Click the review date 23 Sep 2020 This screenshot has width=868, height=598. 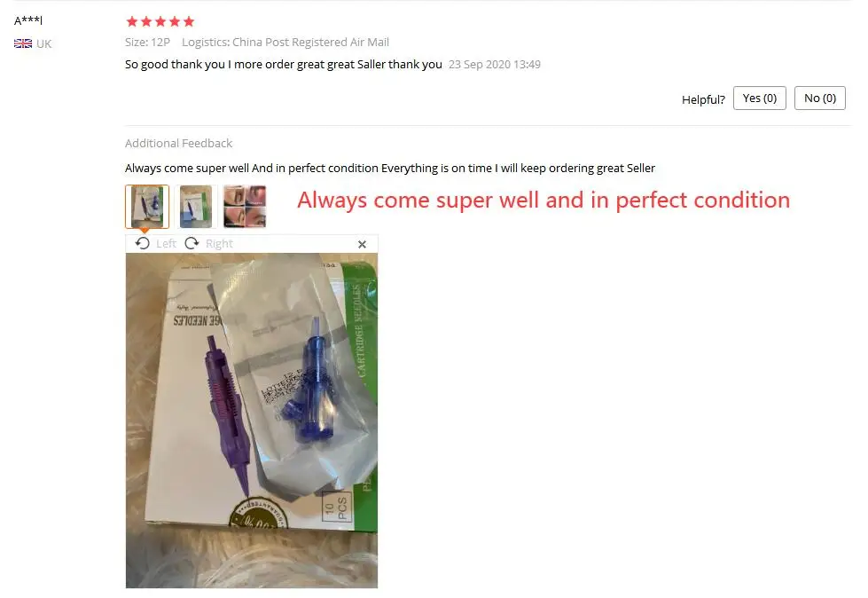click(x=495, y=64)
